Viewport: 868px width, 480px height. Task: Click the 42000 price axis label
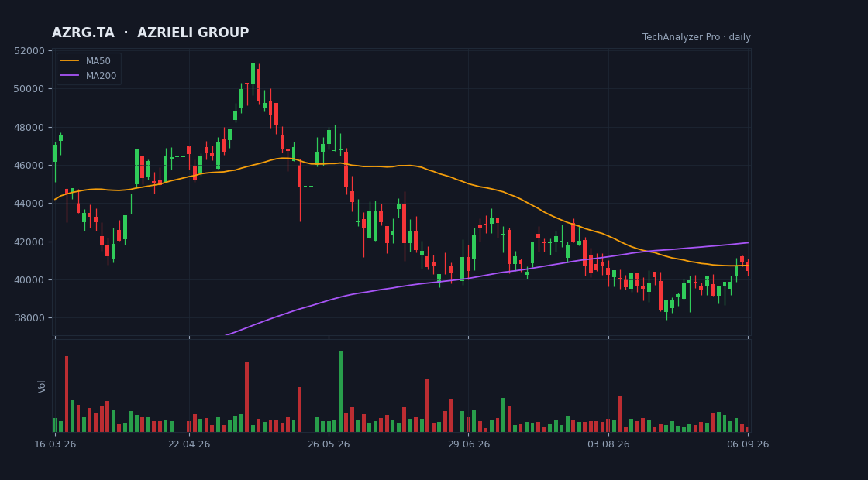(x=29, y=242)
